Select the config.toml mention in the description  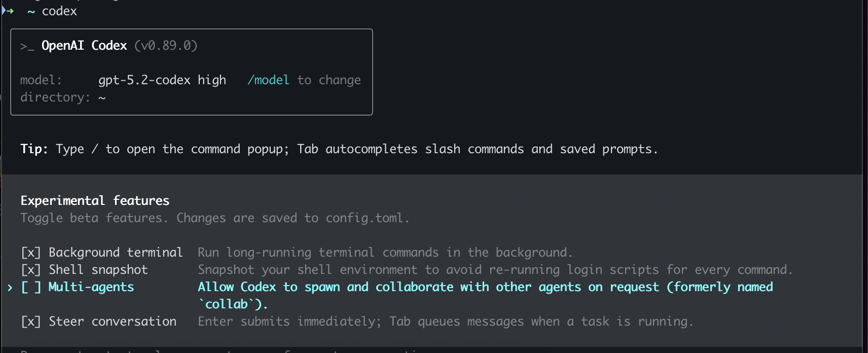(367, 218)
